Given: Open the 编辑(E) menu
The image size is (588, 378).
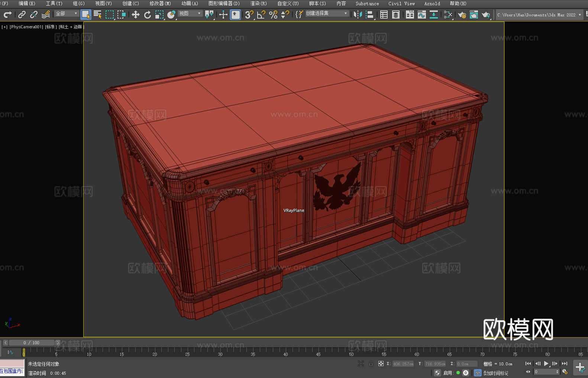Looking at the screenshot, I should (27, 4).
